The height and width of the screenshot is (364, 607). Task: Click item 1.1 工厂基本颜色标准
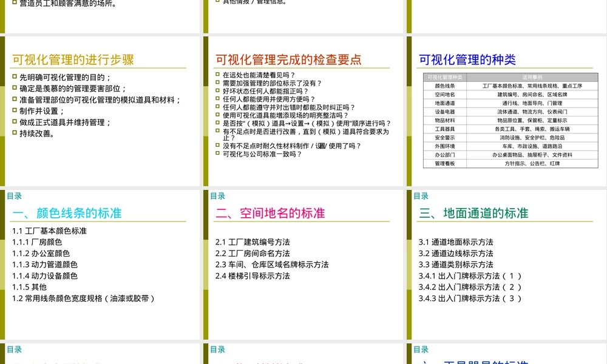pyautogui.click(x=49, y=231)
